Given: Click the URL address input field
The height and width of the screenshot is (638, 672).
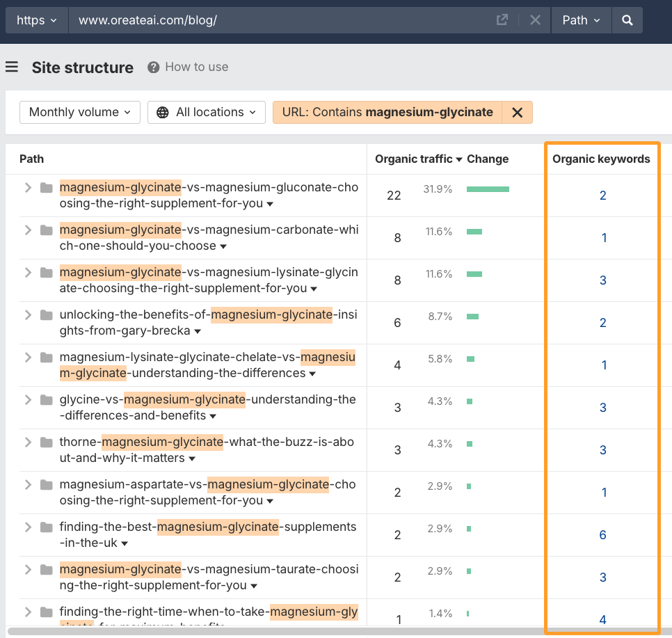Looking at the screenshot, I should 278,20.
